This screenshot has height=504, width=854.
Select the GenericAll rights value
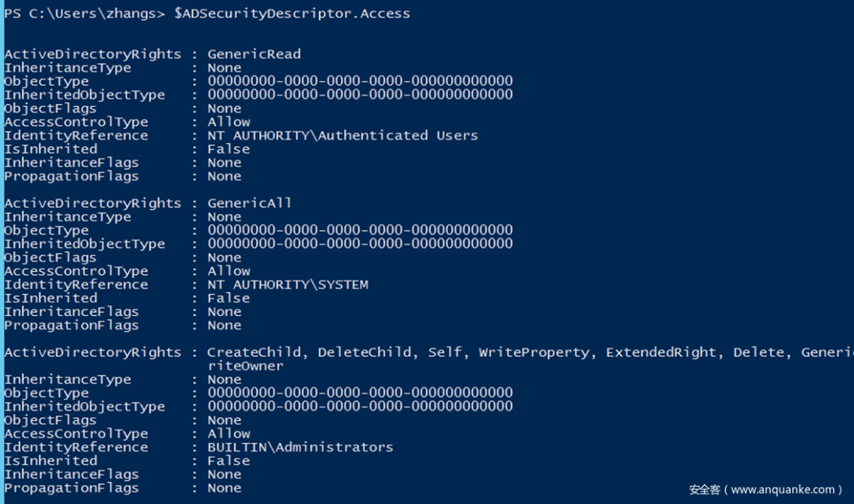[x=249, y=203]
